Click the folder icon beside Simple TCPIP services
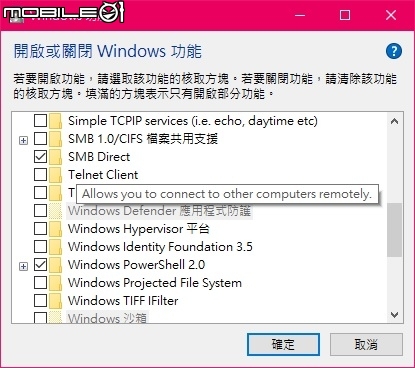415x368 pixels. click(x=55, y=120)
